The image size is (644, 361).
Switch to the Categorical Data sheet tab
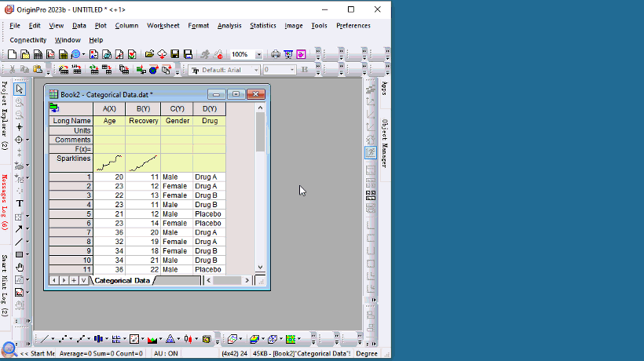(x=122, y=280)
